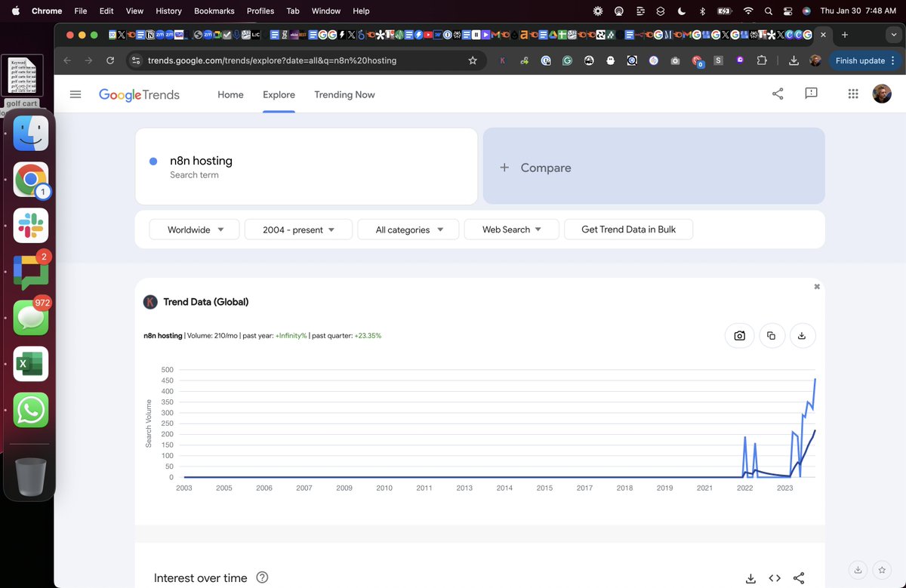The height and width of the screenshot is (588, 906).
Task: Click the Compare search term box
Action: [x=654, y=166]
